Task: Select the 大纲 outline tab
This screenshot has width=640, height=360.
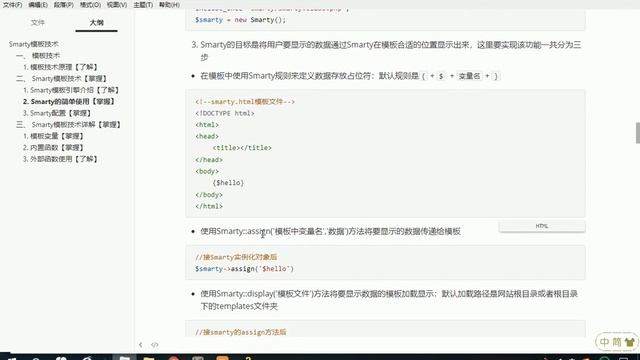Action: (x=96, y=22)
